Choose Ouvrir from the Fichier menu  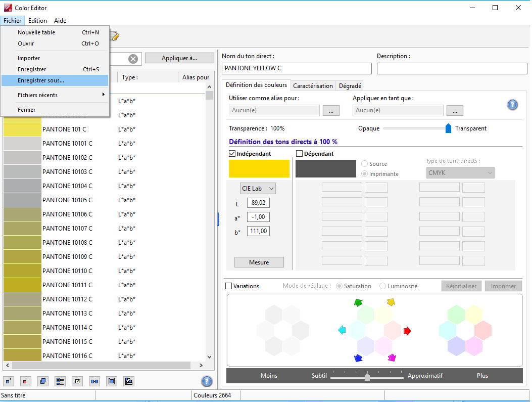(x=55, y=43)
